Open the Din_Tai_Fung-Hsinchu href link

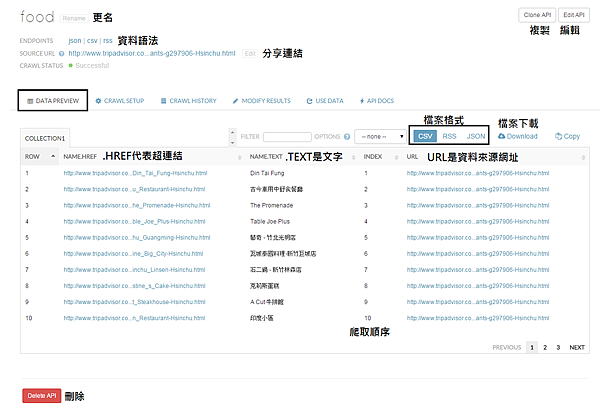coord(135,173)
